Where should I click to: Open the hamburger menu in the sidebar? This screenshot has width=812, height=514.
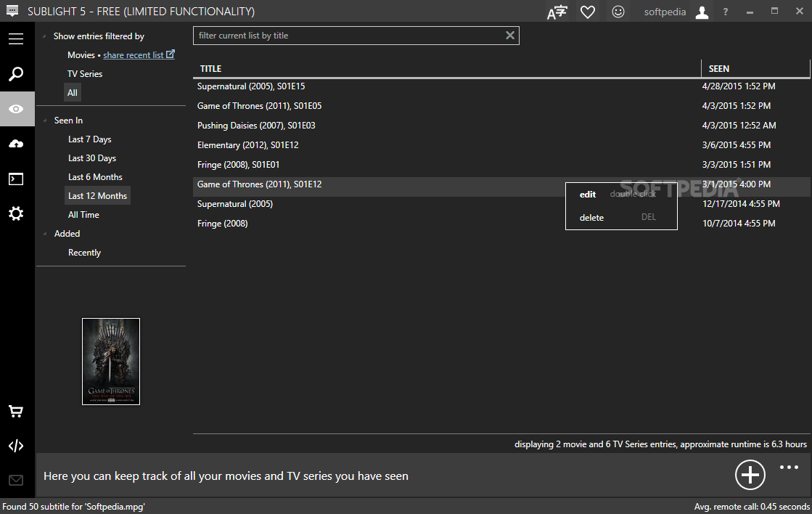[x=16, y=39]
